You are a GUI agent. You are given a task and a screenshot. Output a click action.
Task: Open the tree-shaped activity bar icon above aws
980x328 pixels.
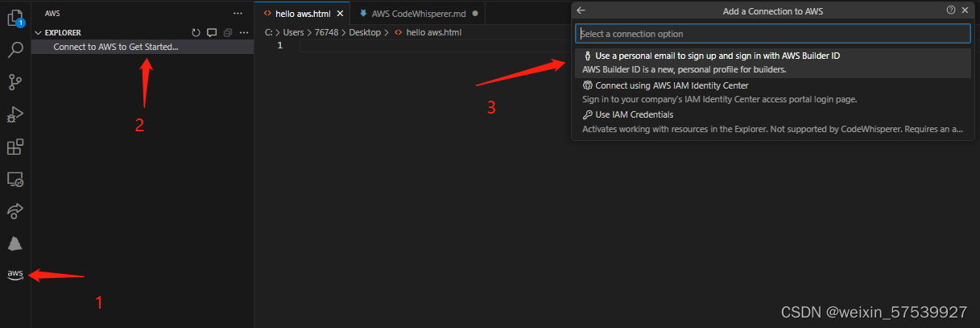(14, 243)
